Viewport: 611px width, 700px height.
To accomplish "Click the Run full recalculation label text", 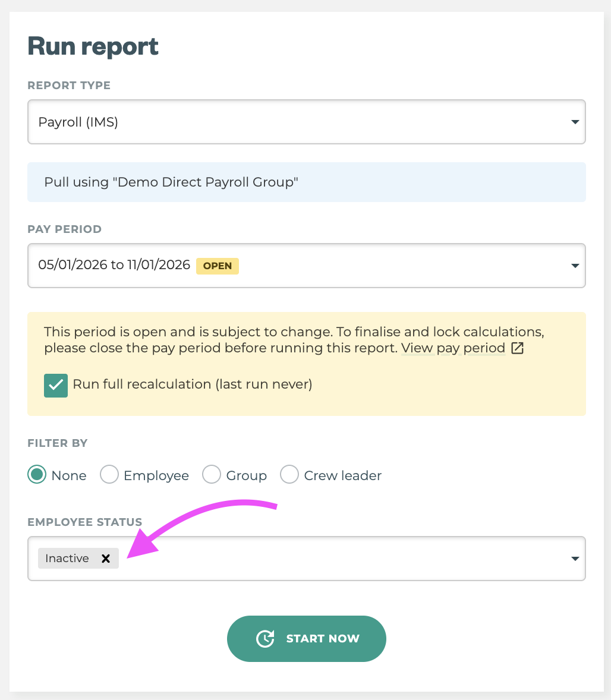I will click(x=192, y=384).
